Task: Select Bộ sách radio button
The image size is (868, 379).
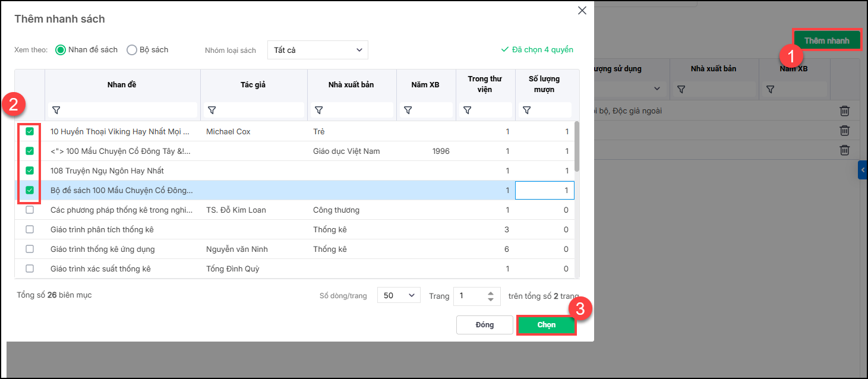Action: tap(132, 50)
